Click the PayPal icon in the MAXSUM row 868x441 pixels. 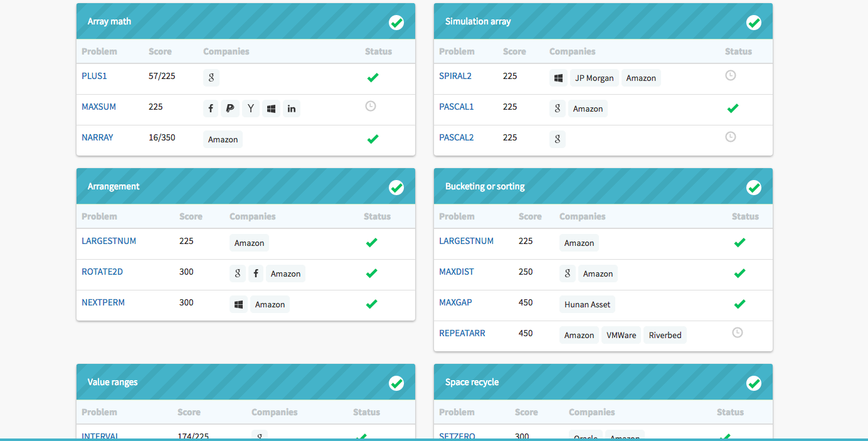point(230,109)
